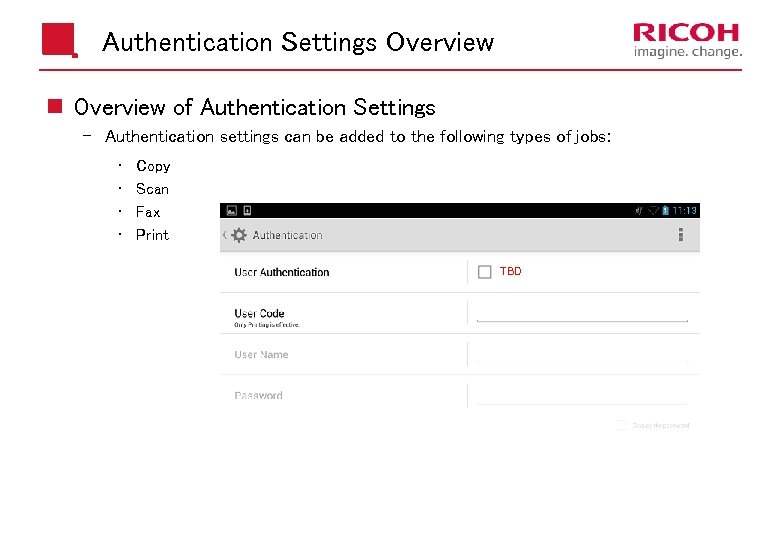Open the three-dot overflow menu

tap(681, 235)
